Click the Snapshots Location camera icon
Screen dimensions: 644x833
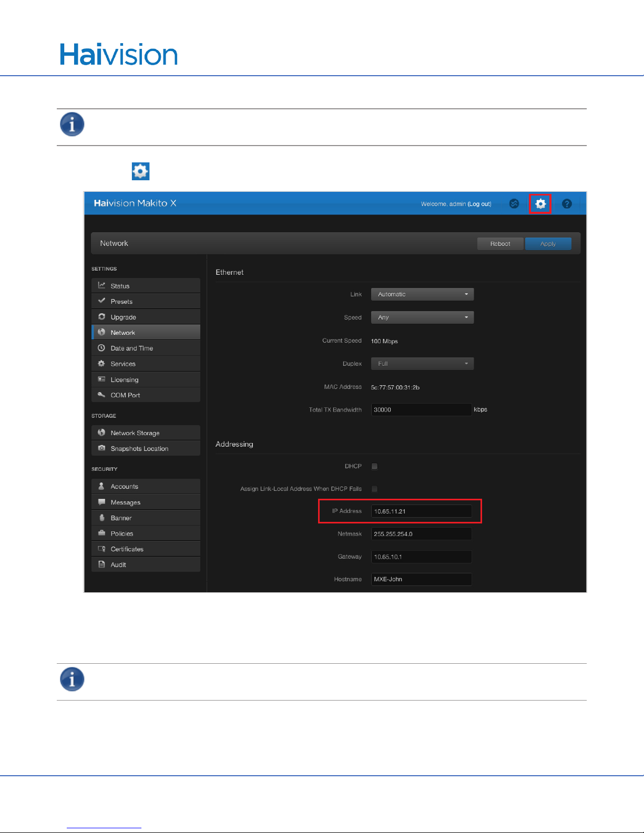tap(101, 448)
